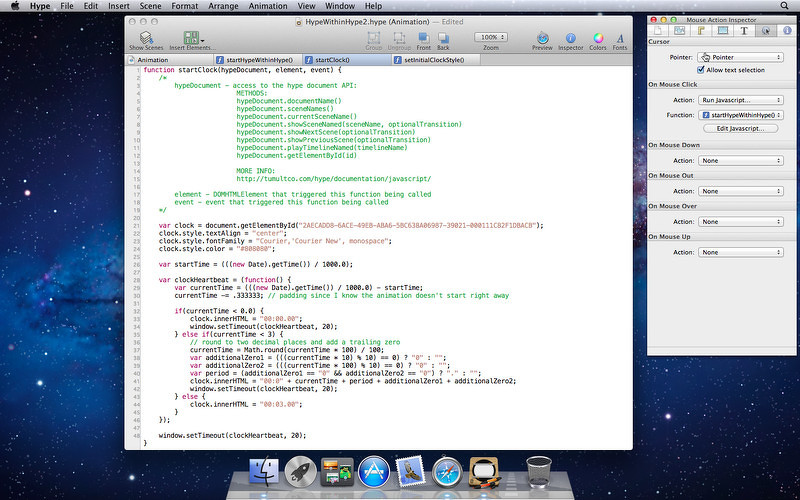This screenshot has width=800, height=500.
Task: Toggle Allow text selection checkbox
Action: pyautogui.click(x=701, y=70)
